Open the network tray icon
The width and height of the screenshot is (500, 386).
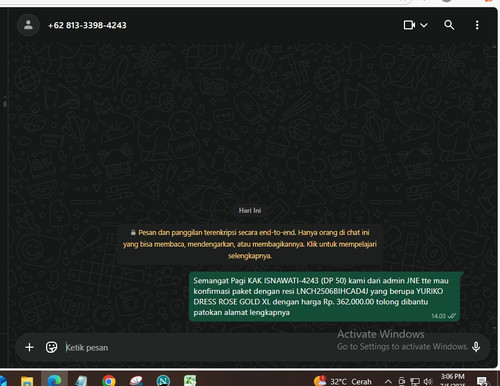pyautogui.click(x=415, y=381)
